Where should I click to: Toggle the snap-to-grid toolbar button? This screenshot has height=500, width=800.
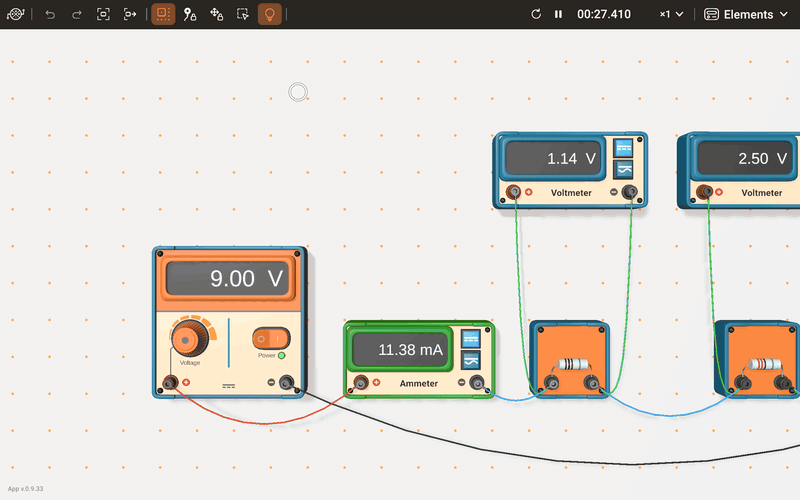163,14
